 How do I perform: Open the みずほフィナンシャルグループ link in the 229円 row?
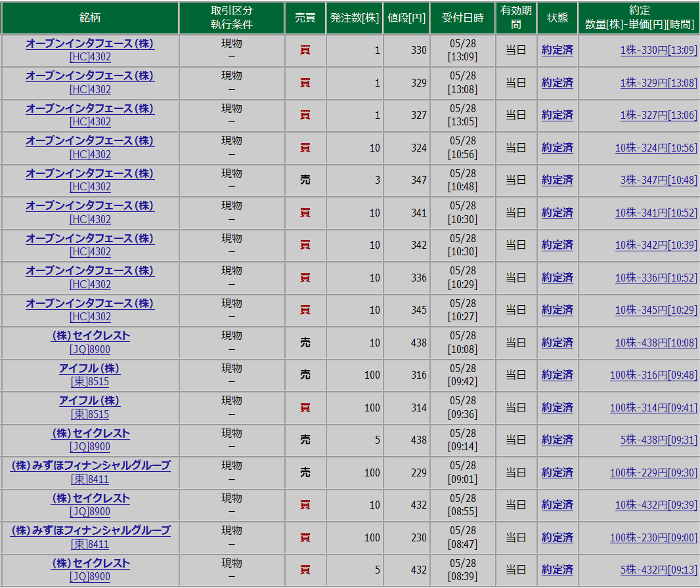coord(91,465)
